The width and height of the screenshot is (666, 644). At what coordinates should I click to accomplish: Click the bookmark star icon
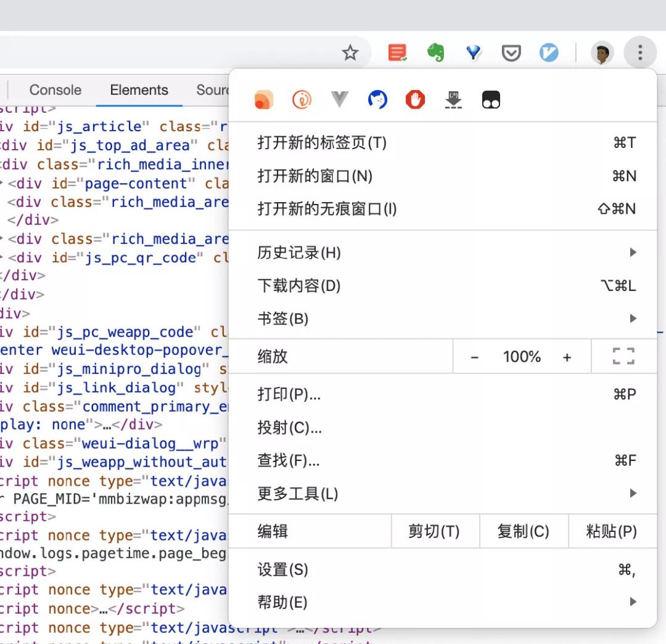click(350, 52)
